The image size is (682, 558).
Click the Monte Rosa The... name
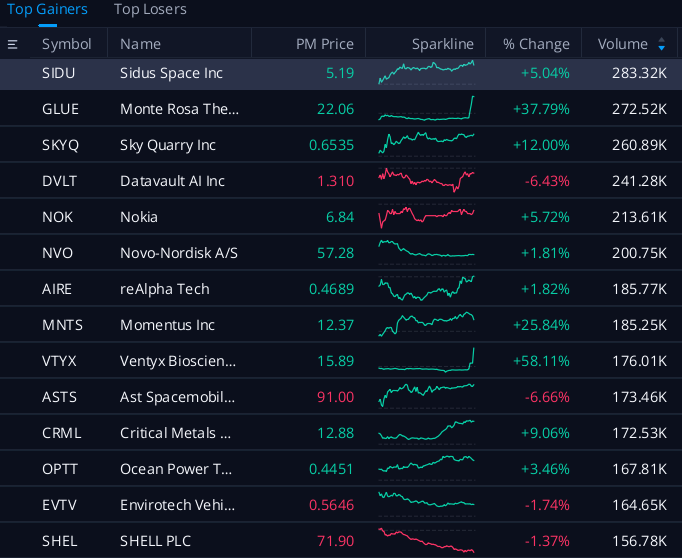tap(179, 109)
